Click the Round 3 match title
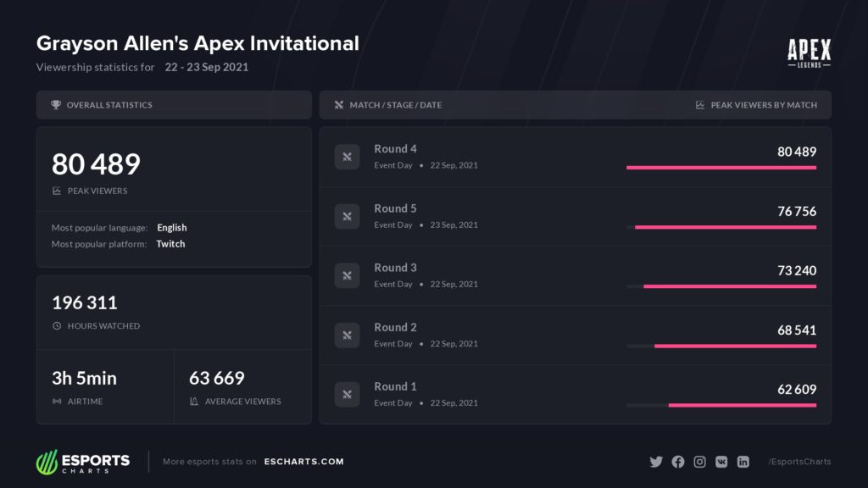Screen dimensions: 868x488 pyautogui.click(x=396, y=268)
